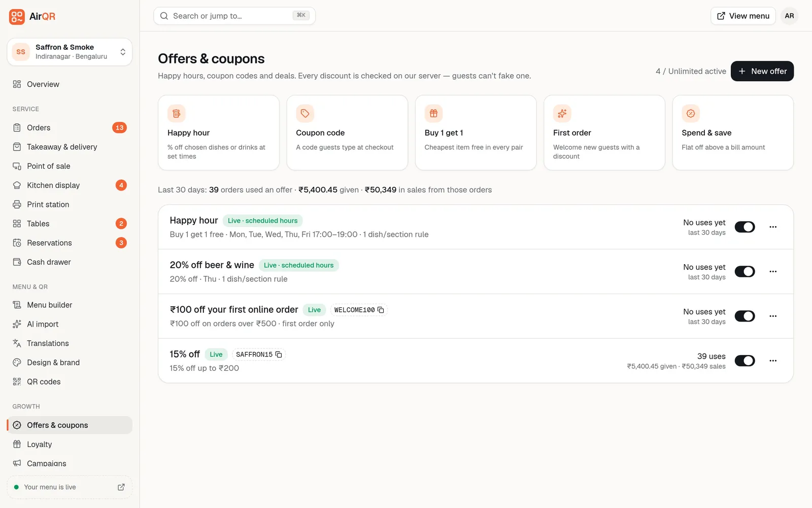Disable the Happy hour offer toggle

(x=745, y=227)
